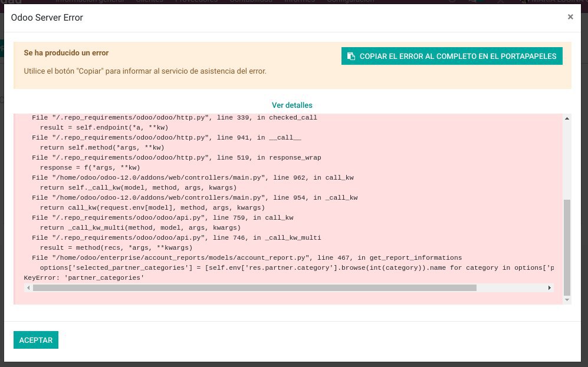Click the 'Odoo Server Error' dialog title

coord(47,18)
